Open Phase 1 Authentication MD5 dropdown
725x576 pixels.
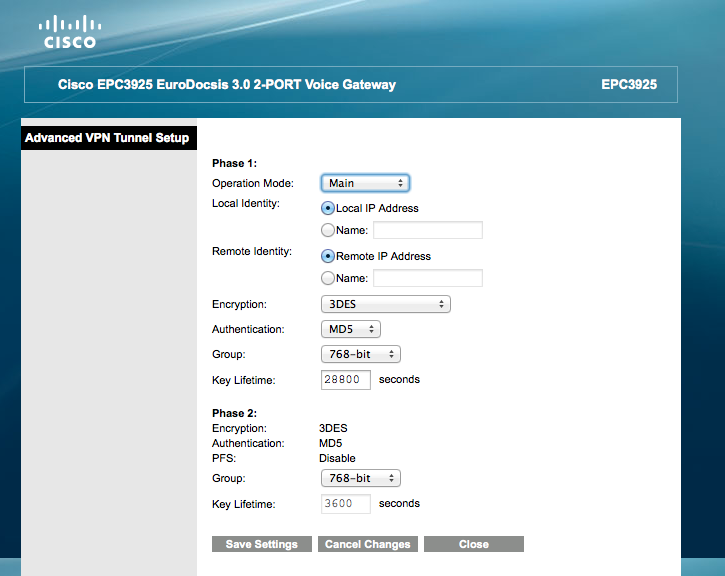pyautogui.click(x=350, y=329)
